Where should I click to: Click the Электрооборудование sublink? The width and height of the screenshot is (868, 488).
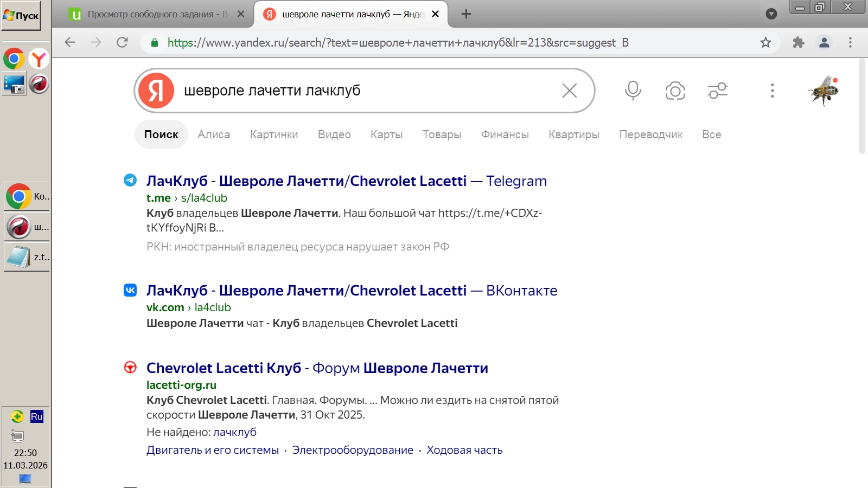[353, 450]
